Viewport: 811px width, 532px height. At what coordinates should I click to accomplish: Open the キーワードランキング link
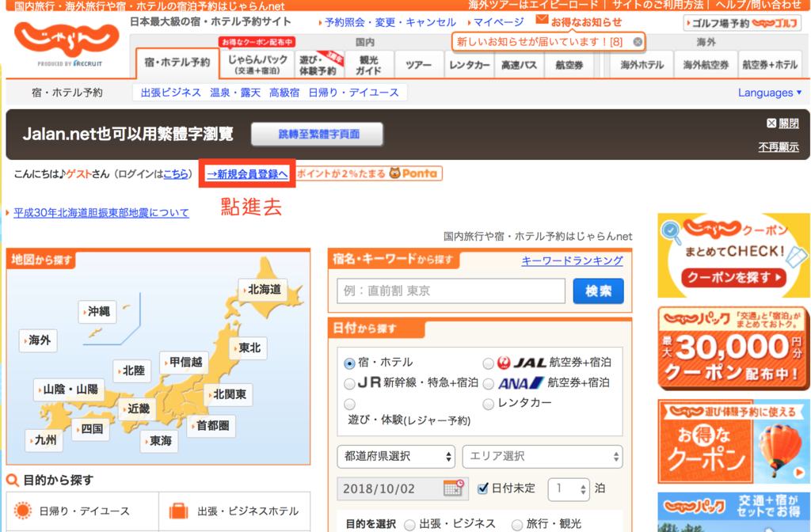572,260
